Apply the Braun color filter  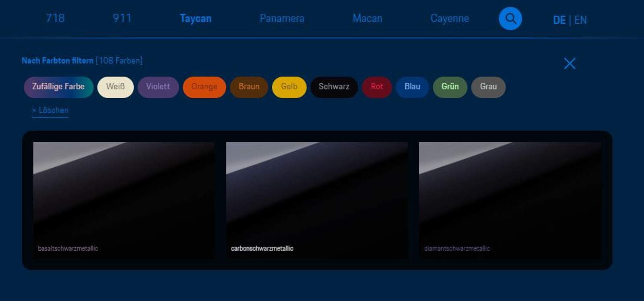249,87
